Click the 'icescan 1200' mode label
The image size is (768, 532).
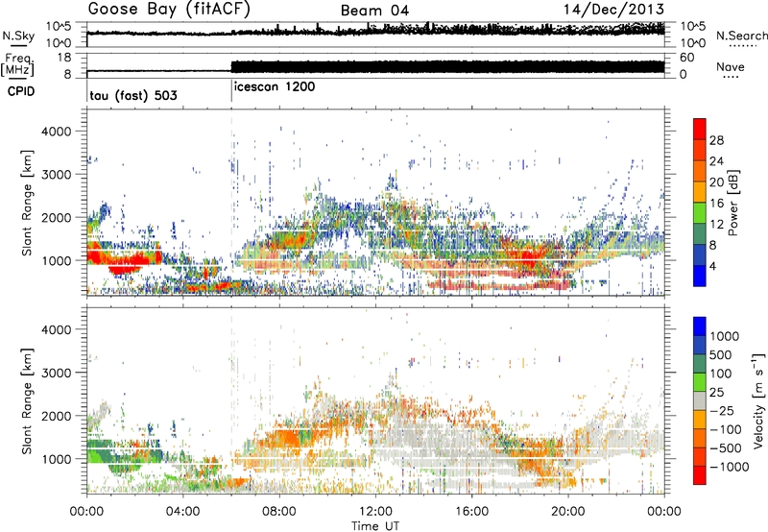click(x=275, y=86)
